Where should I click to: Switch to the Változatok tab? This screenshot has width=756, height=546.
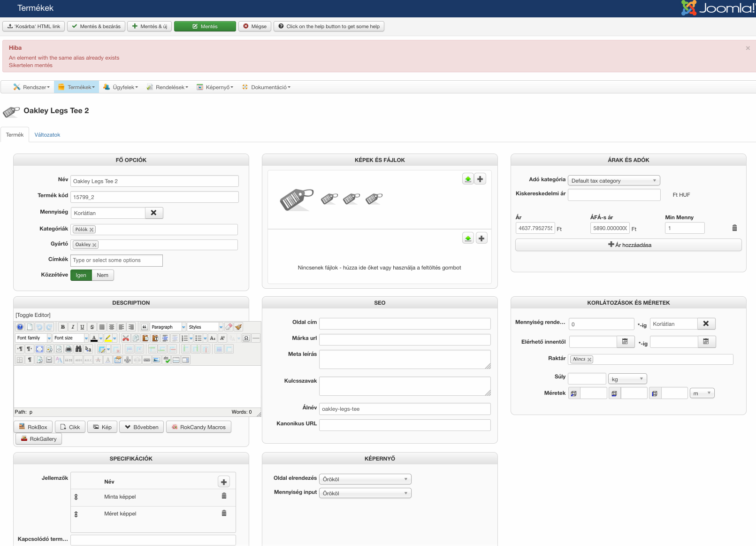[47, 135]
